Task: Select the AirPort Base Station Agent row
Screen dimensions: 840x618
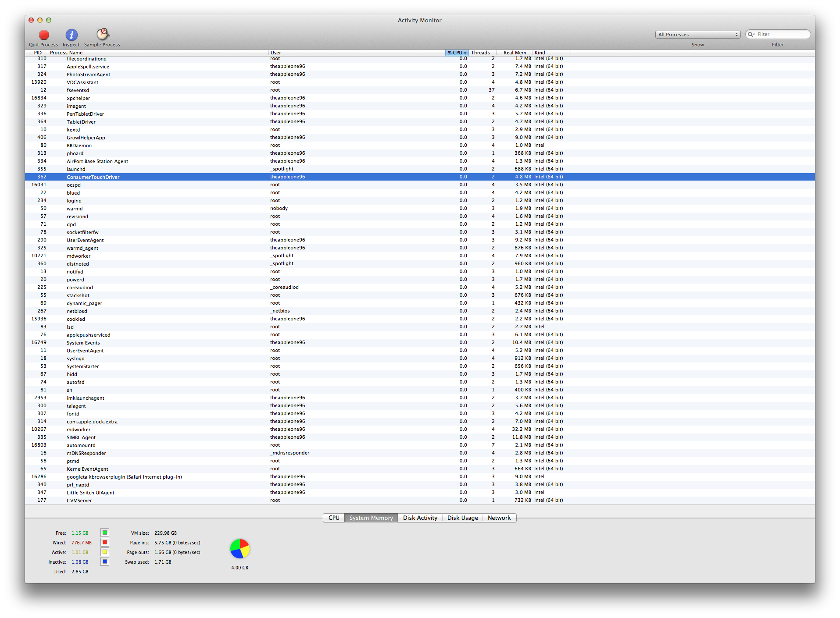Action: 420,161
